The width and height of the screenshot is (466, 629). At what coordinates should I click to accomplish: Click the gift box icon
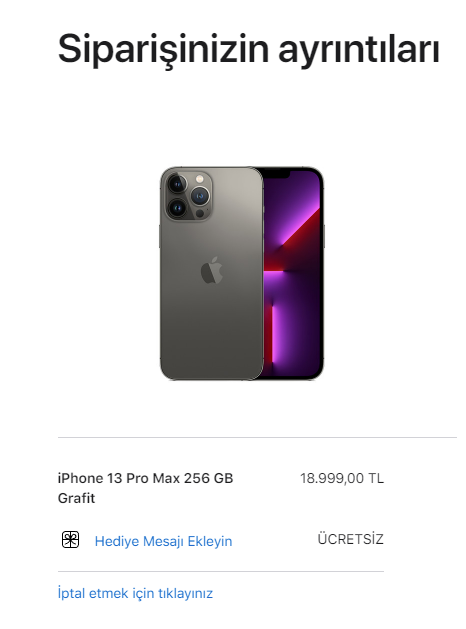pos(70,540)
